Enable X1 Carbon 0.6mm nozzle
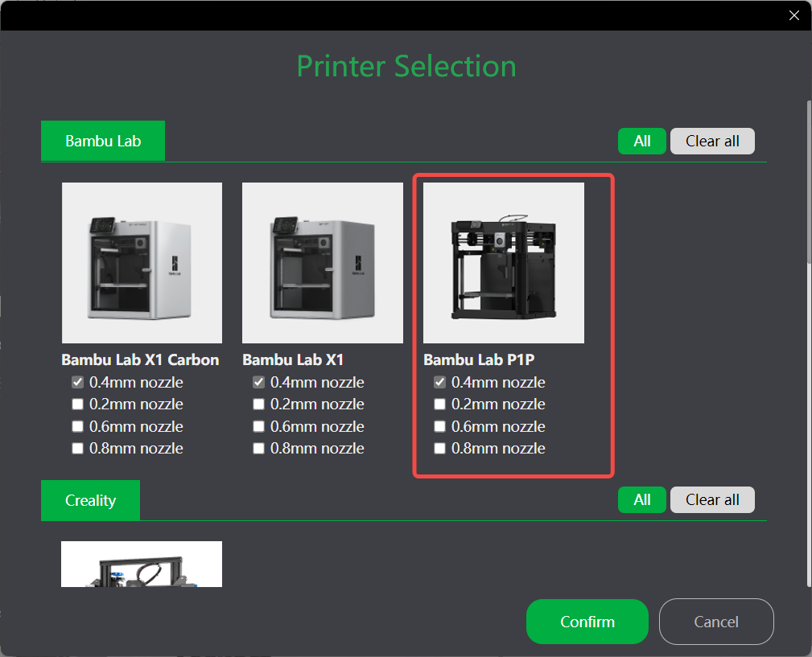The image size is (812, 657). pos(78,426)
